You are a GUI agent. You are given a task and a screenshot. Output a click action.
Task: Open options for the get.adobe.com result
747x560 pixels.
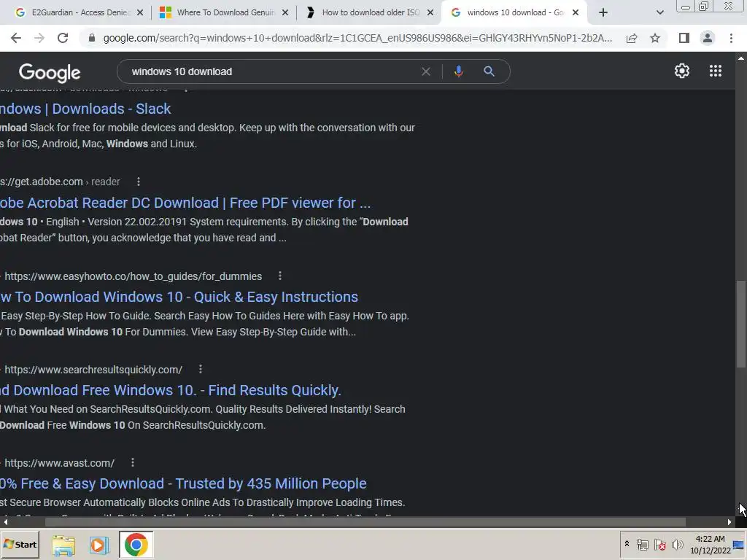pos(139,182)
